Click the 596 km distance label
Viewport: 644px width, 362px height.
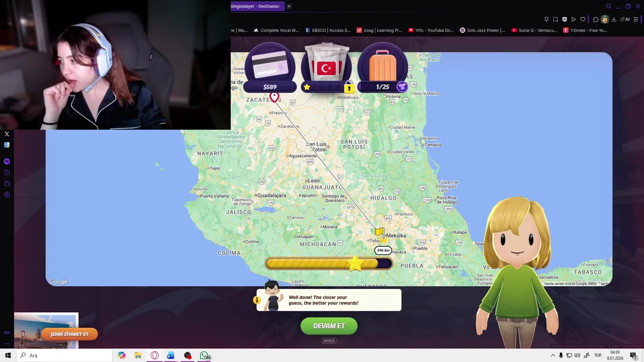pyautogui.click(x=383, y=250)
